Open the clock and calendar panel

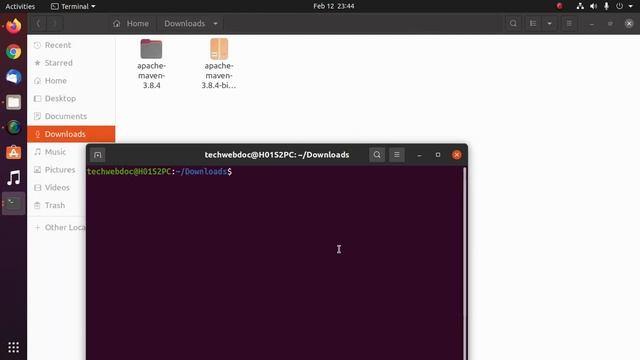333,6
